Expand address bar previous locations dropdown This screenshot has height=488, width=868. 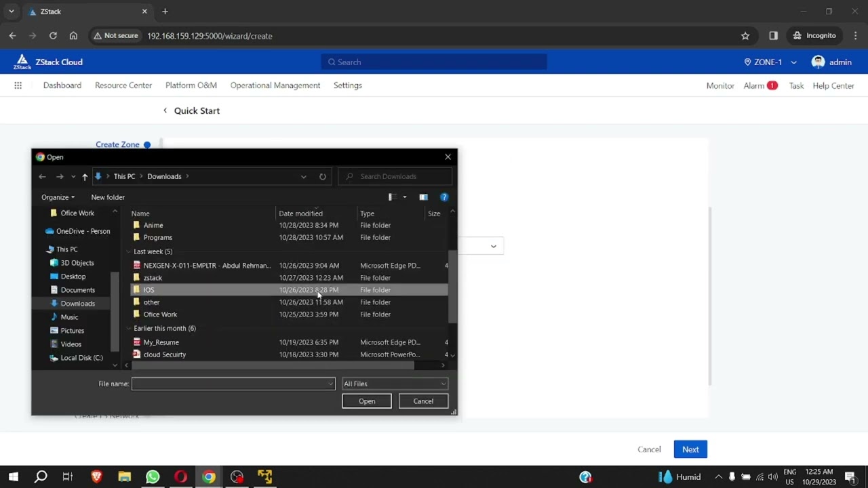click(x=303, y=176)
